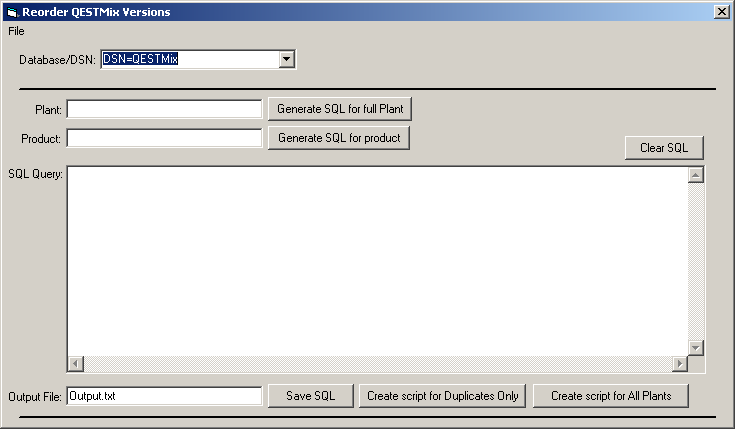Create script for Duplicates Only
The image size is (735, 429).
tap(443, 396)
